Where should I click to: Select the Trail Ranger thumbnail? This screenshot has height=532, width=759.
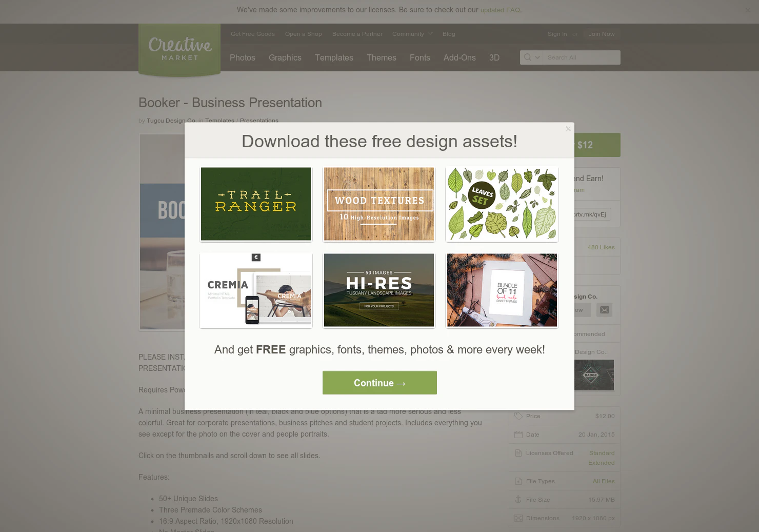(x=256, y=204)
